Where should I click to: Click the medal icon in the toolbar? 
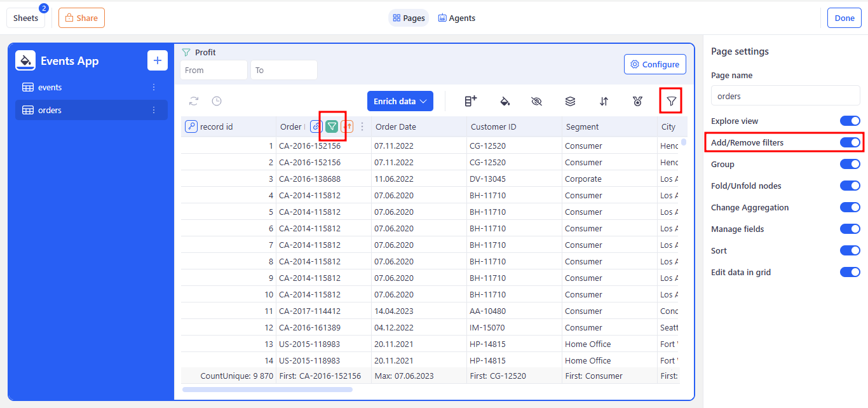point(637,101)
